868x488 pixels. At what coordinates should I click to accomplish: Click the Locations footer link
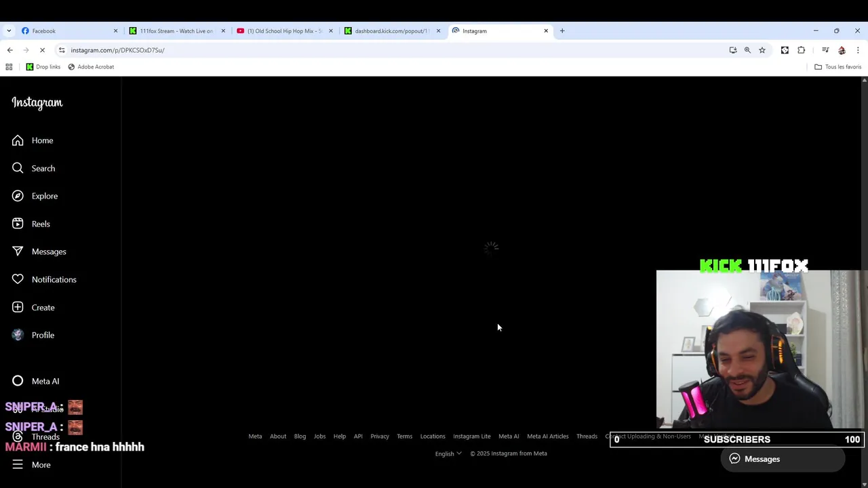(x=433, y=436)
